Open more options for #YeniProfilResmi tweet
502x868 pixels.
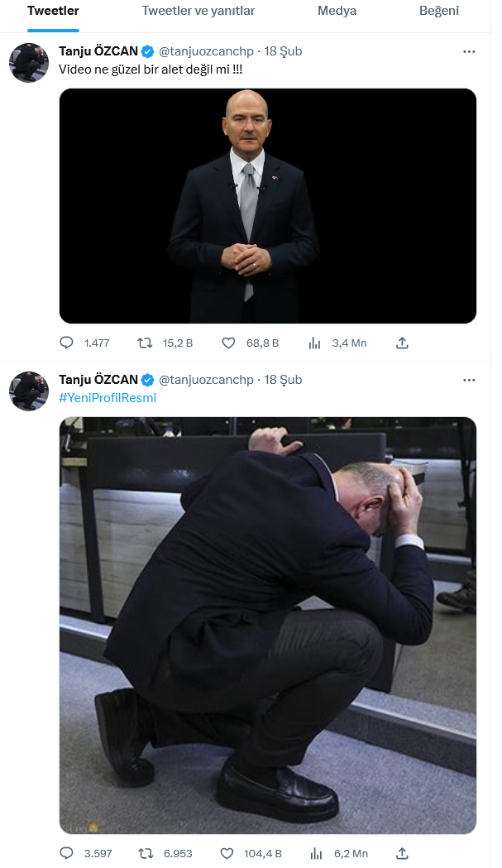pos(469,380)
